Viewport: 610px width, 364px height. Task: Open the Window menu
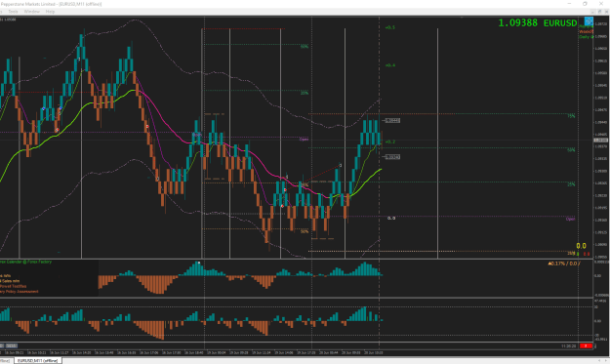[31, 12]
